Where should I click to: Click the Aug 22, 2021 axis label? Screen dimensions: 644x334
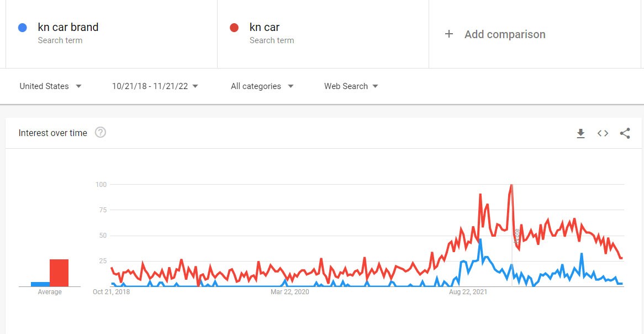coord(468,292)
